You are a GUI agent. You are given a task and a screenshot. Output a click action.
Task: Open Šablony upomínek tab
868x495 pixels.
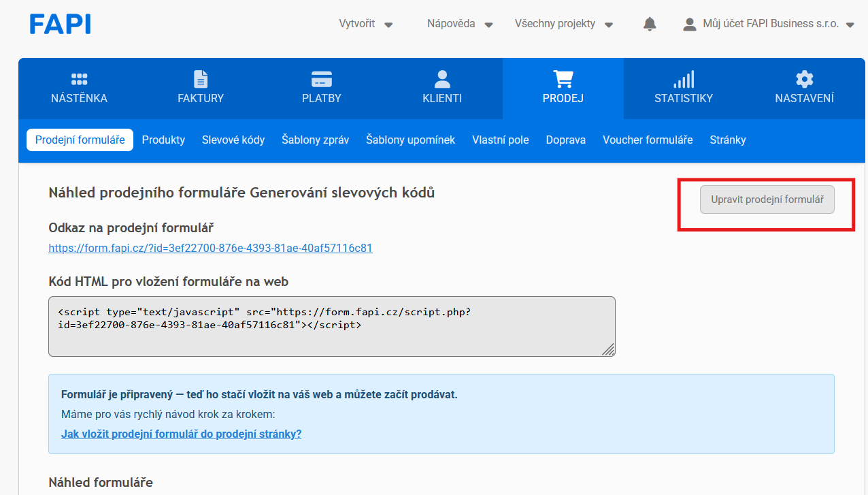point(411,140)
